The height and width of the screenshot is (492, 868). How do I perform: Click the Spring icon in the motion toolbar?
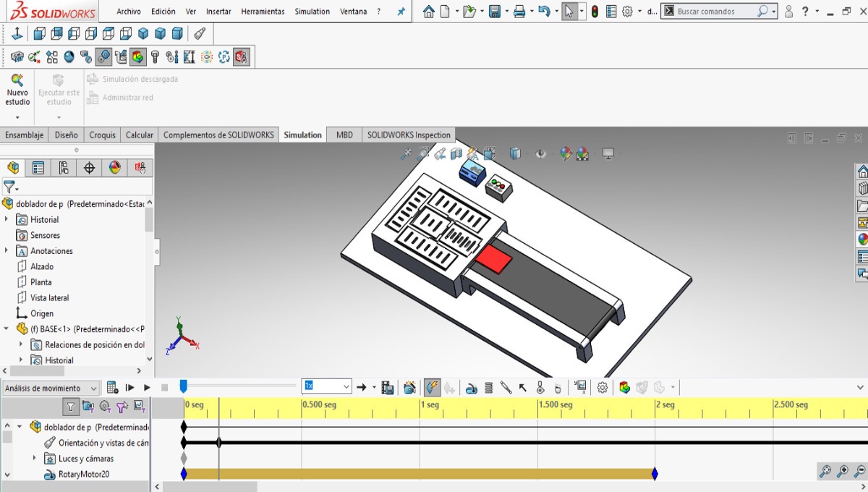[x=489, y=388]
